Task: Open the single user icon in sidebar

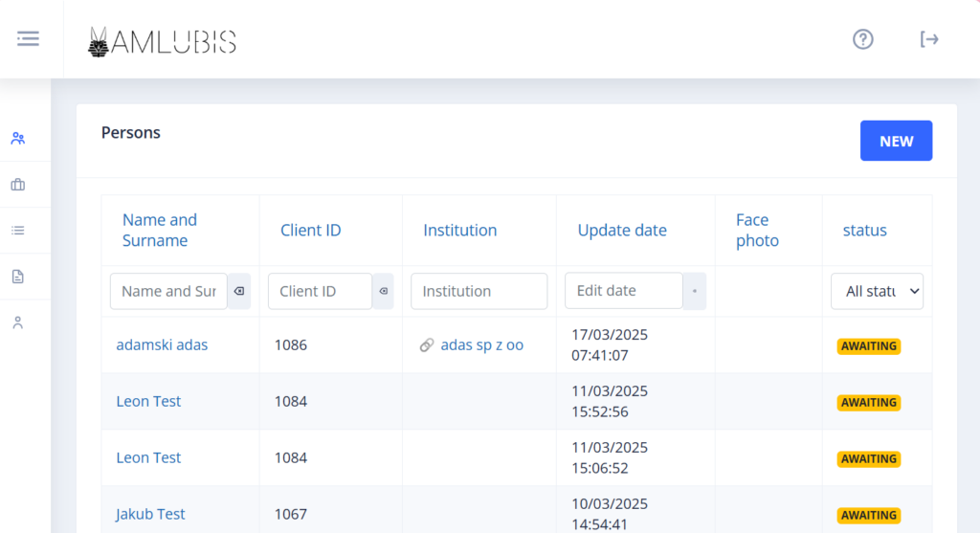Action: pyautogui.click(x=18, y=322)
